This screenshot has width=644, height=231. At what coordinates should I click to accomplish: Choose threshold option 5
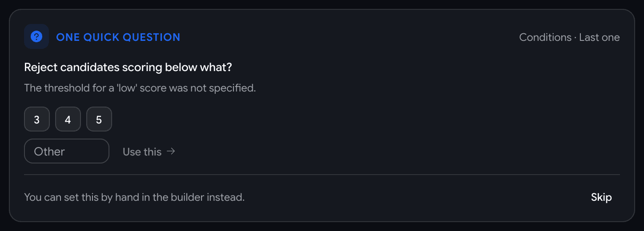tap(99, 119)
